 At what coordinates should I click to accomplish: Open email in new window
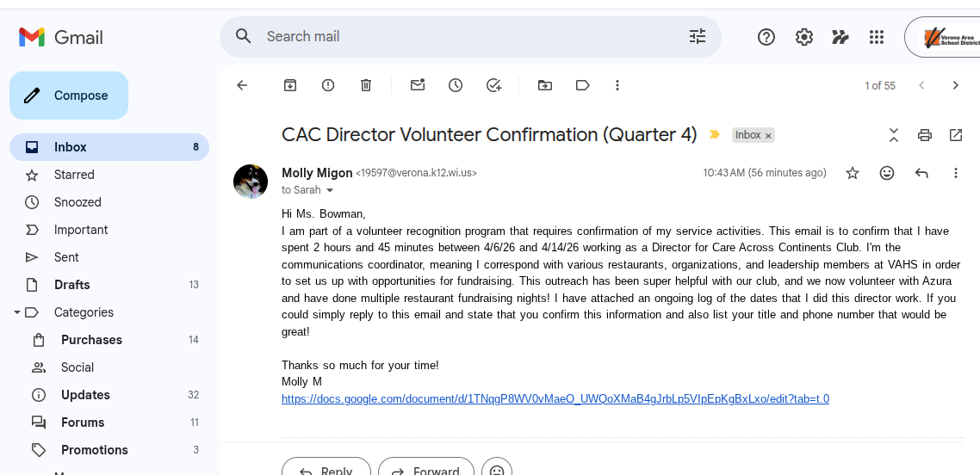click(956, 135)
